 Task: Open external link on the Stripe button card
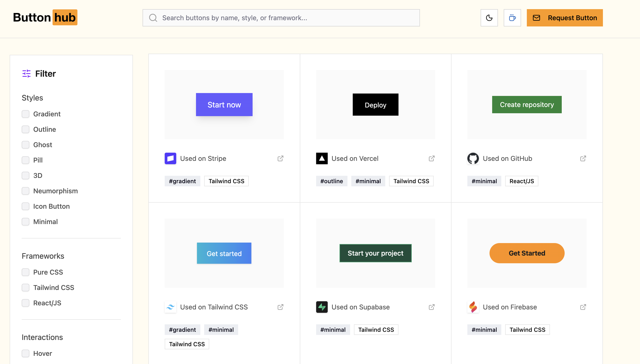pyautogui.click(x=280, y=158)
